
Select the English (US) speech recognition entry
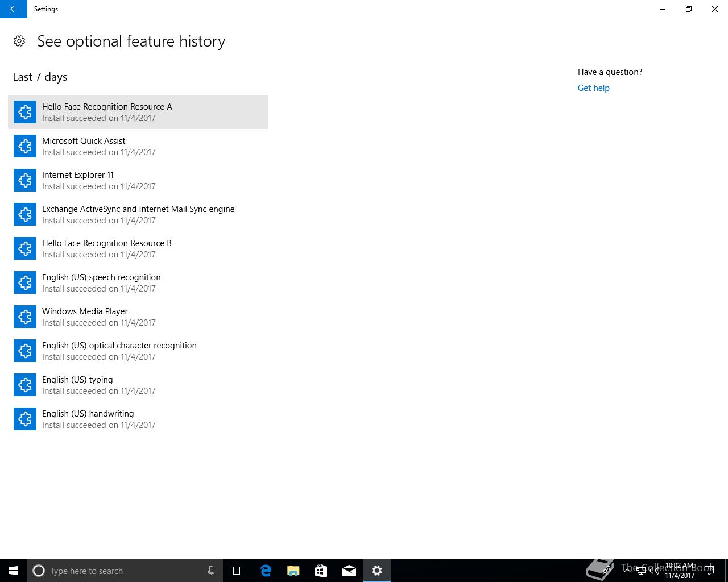point(138,282)
